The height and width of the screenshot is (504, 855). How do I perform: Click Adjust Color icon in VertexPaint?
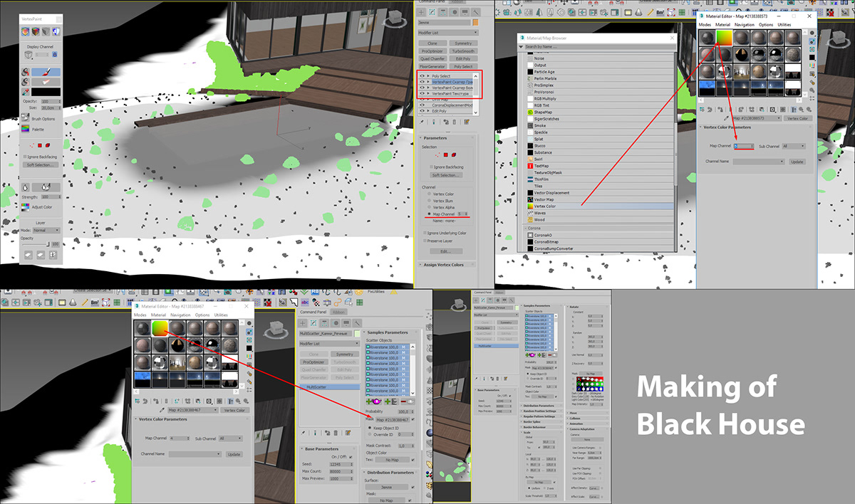pyautogui.click(x=26, y=207)
